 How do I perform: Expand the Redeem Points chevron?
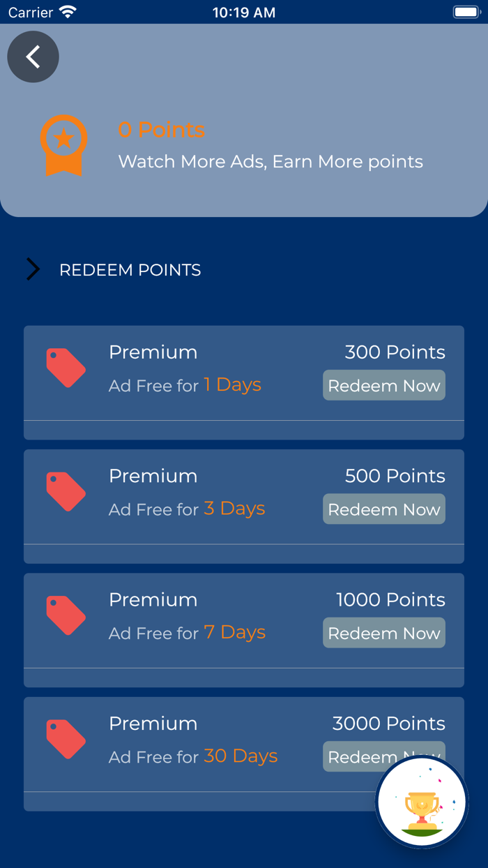[33, 269]
